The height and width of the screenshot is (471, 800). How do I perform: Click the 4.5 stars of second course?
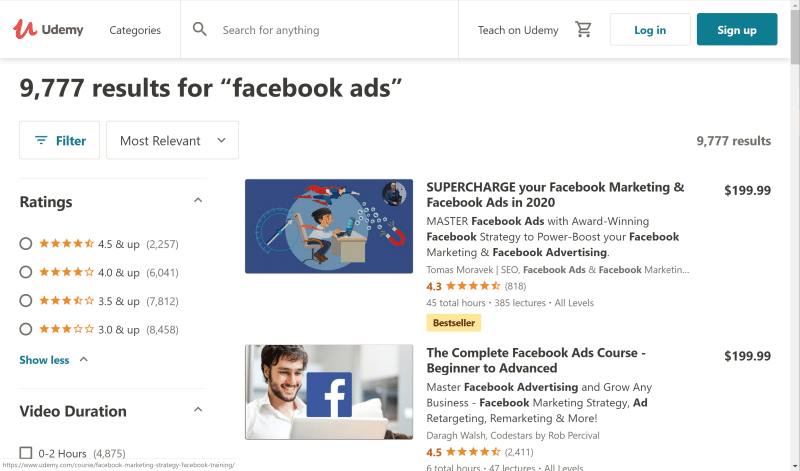(473, 452)
